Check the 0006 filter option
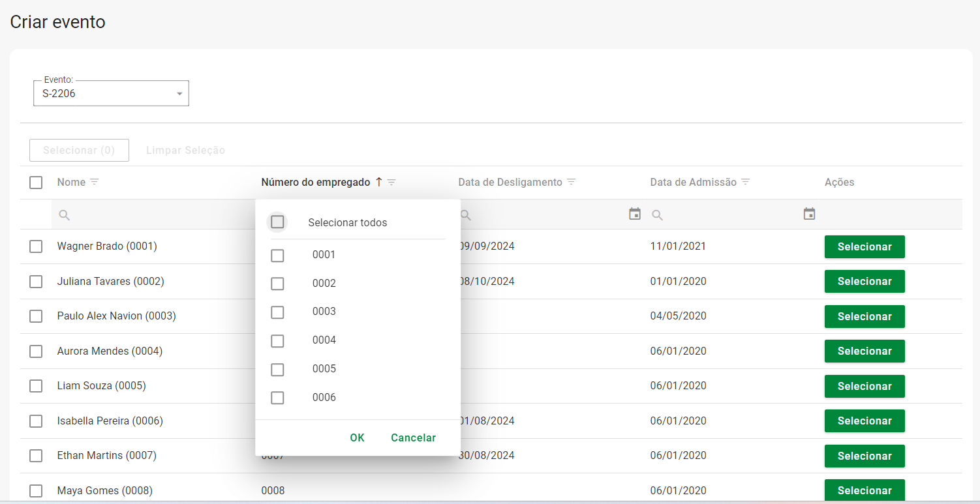This screenshot has width=980, height=504. pos(277,398)
